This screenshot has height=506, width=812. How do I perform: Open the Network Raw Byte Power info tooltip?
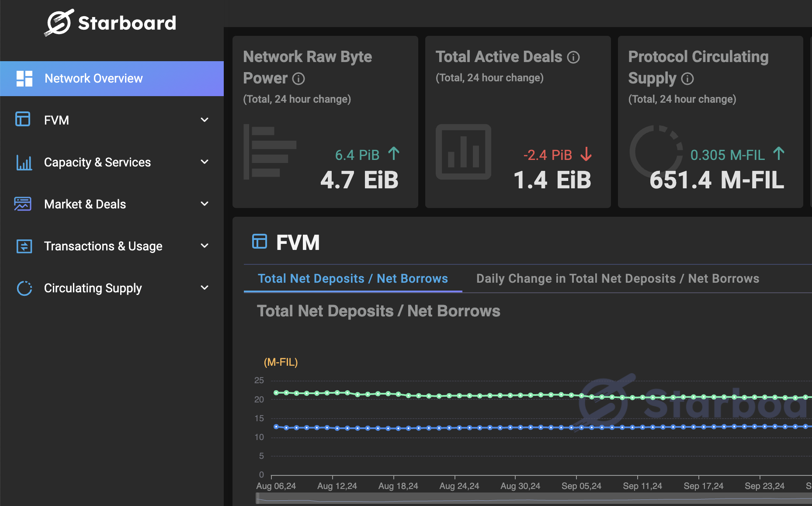(x=298, y=79)
